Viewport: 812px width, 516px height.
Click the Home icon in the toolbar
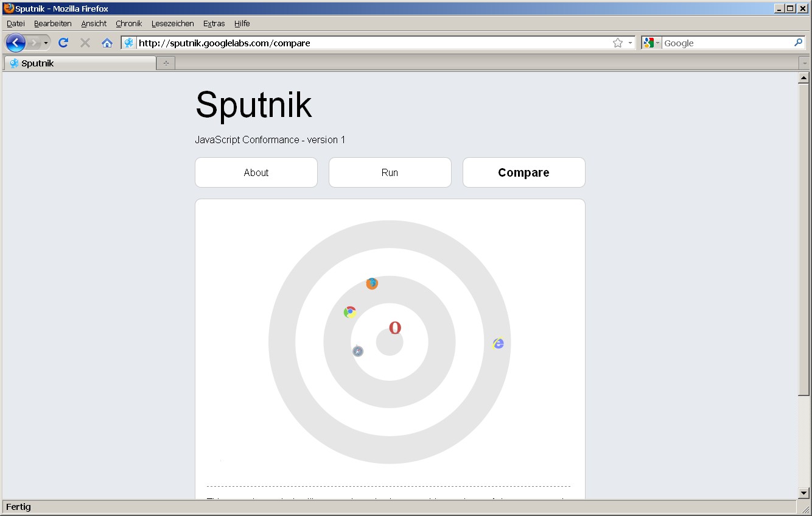pyautogui.click(x=107, y=43)
